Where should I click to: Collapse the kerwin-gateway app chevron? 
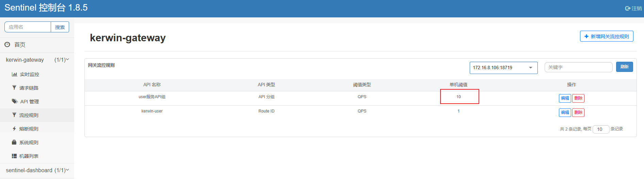pyautogui.click(x=67, y=59)
